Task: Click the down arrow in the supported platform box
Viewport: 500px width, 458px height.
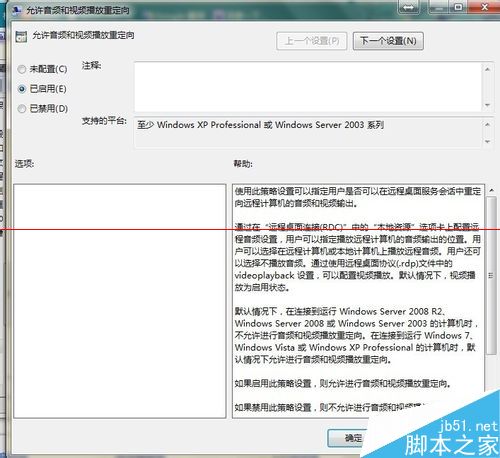Action: click(x=487, y=141)
